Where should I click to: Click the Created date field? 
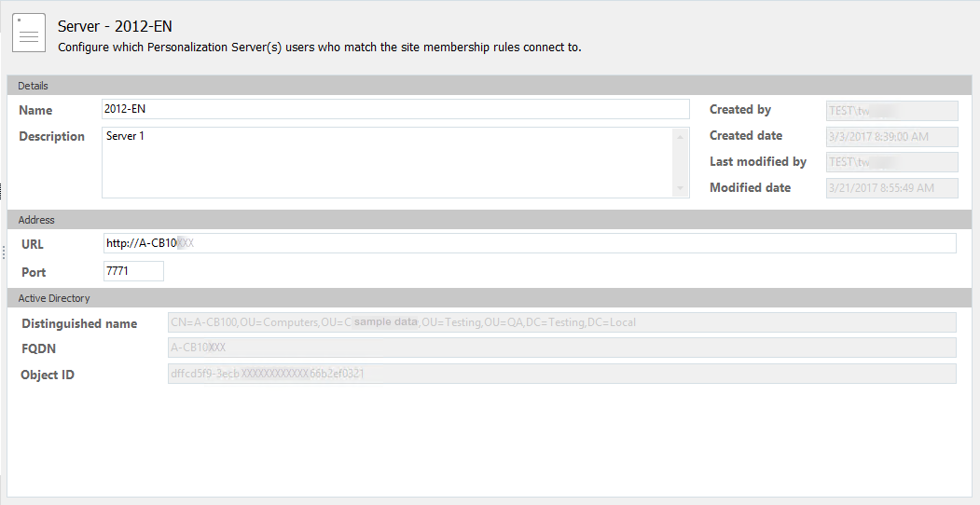point(891,136)
